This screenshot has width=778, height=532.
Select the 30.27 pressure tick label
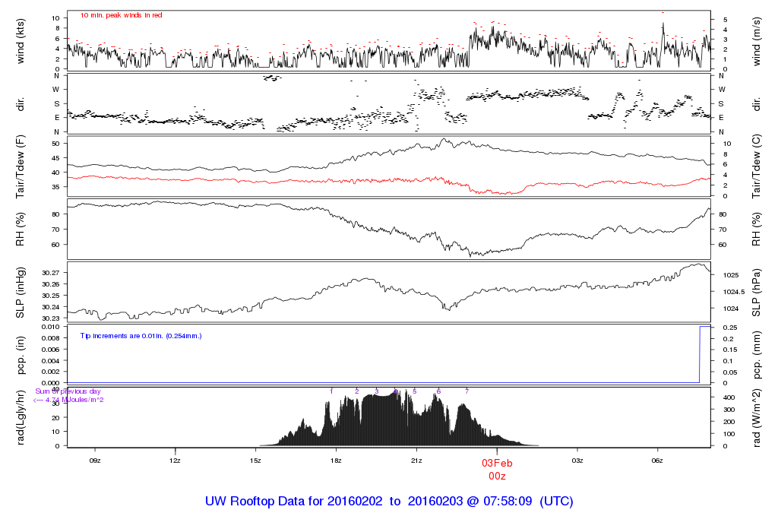[51, 273]
